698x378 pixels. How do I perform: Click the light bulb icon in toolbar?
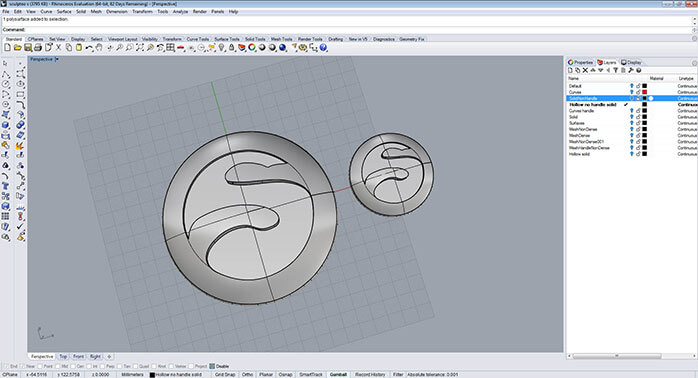(x=221, y=48)
